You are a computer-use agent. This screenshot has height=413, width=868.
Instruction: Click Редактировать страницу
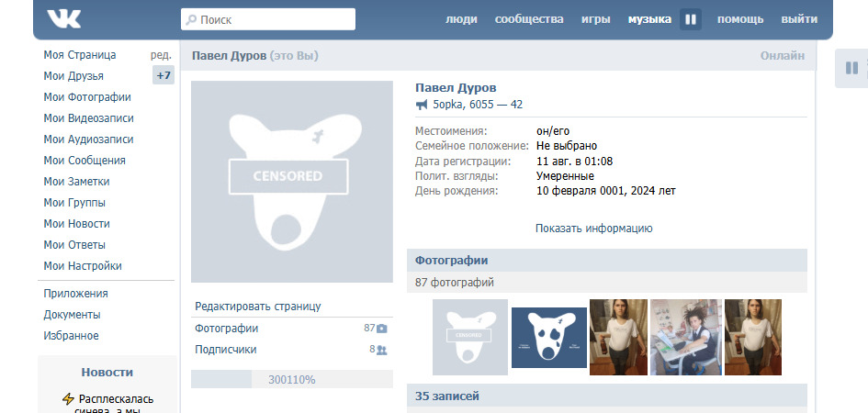tap(258, 307)
